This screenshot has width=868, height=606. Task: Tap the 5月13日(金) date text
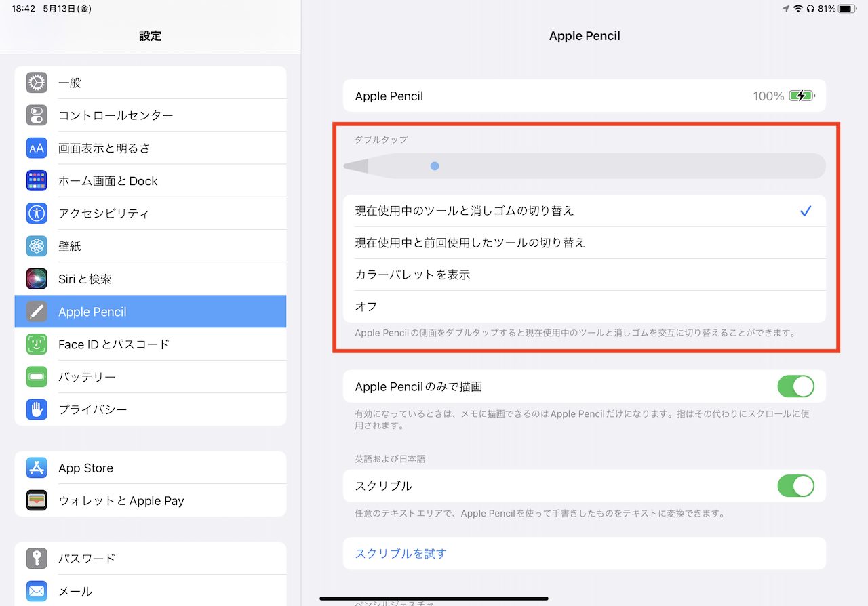point(67,9)
